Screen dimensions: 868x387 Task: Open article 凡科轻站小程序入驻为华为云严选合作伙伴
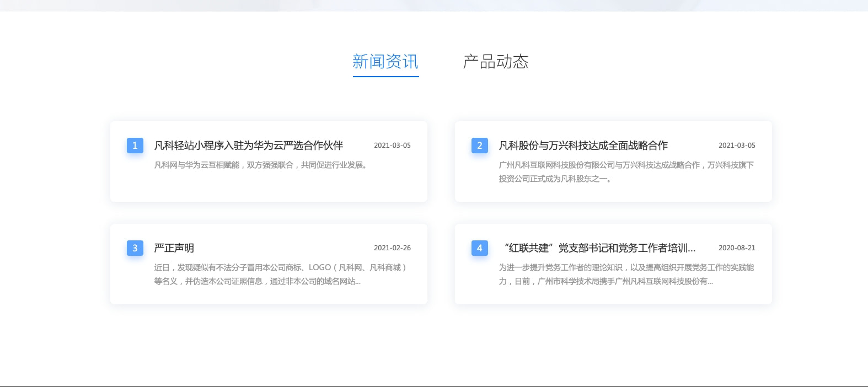click(x=249, y=146)
